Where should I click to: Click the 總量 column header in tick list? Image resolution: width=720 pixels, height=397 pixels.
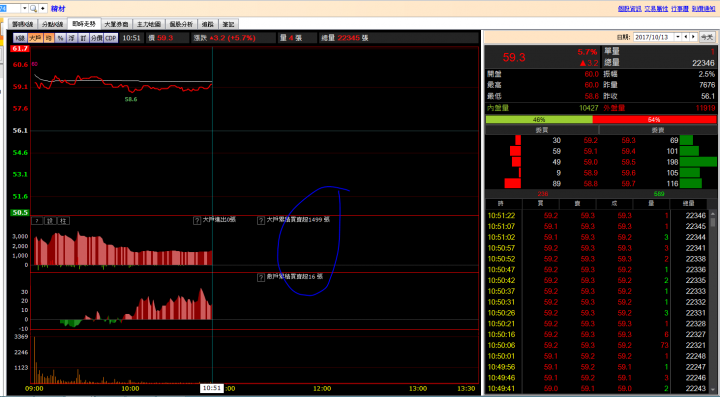pos(688,203)
